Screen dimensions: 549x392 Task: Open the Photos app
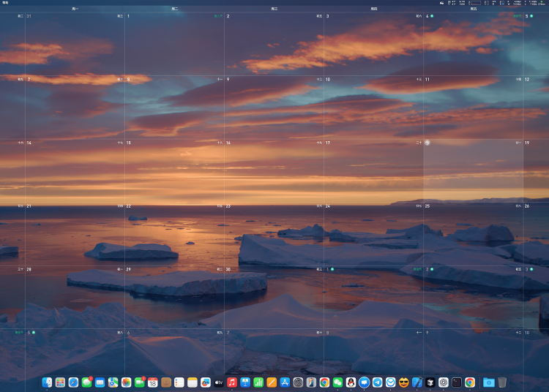click(x=126, y=382)
